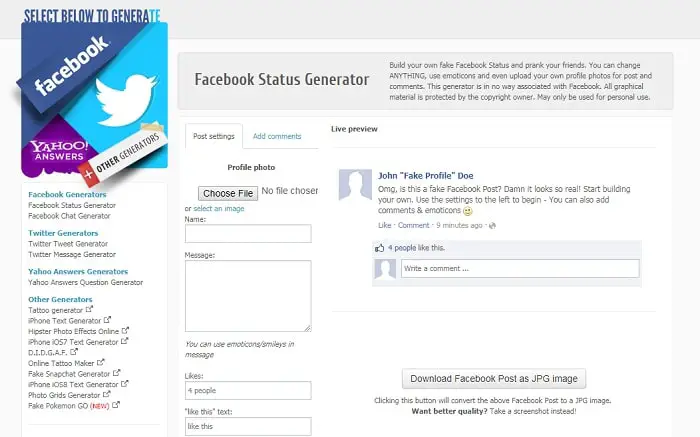Click the thumbs-up icon beside likes count

[x=379, y=248]
